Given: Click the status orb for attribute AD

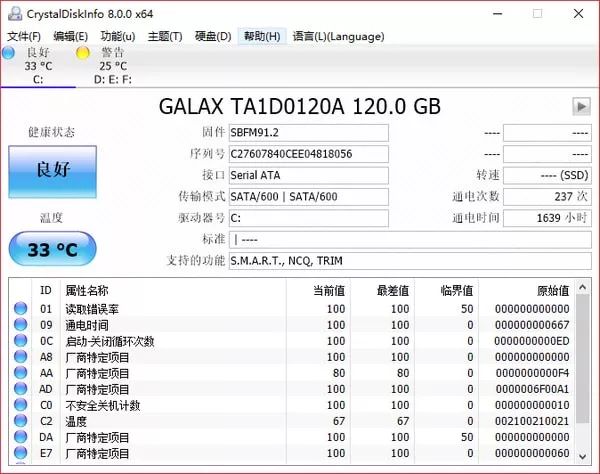Looking at the screenshot, I should pos(20,389).
